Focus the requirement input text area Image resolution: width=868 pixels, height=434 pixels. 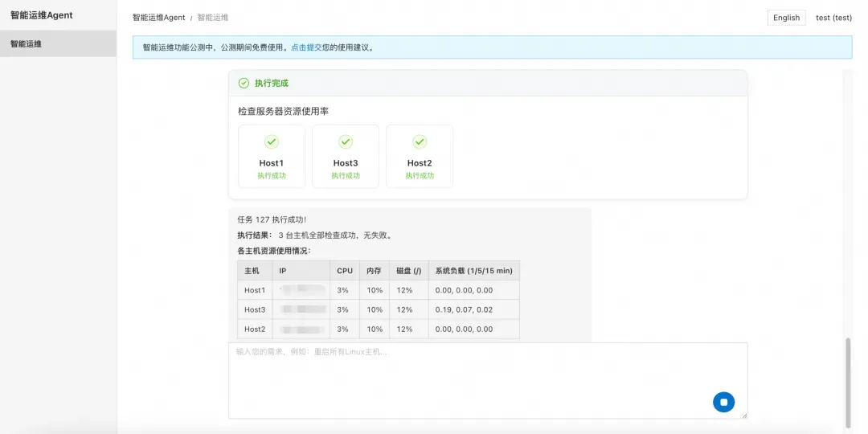coord(488,381)
